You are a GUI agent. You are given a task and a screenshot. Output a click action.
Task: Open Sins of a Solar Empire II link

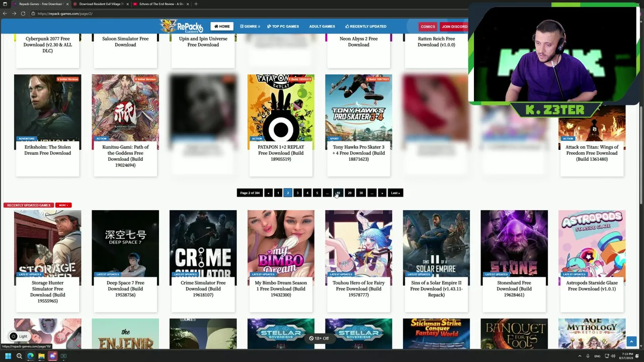point(436,289)
